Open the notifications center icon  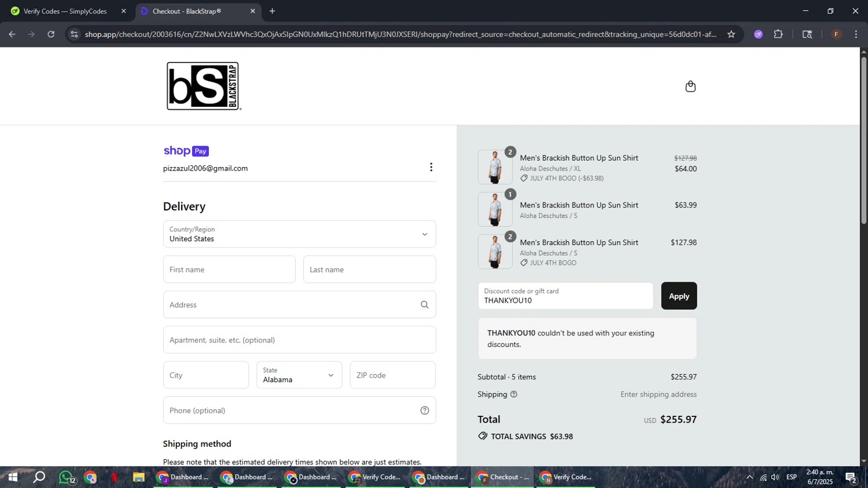tap(851, 477)
